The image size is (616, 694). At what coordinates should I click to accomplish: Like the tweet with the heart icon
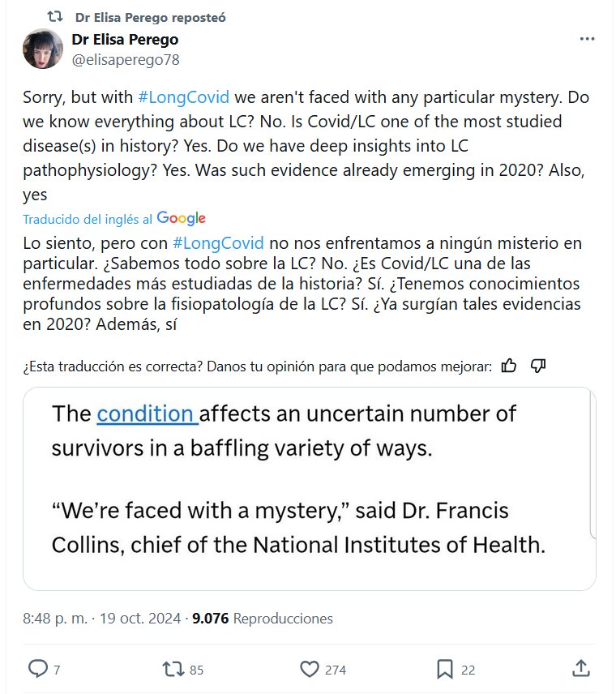(x=310, y=669)
